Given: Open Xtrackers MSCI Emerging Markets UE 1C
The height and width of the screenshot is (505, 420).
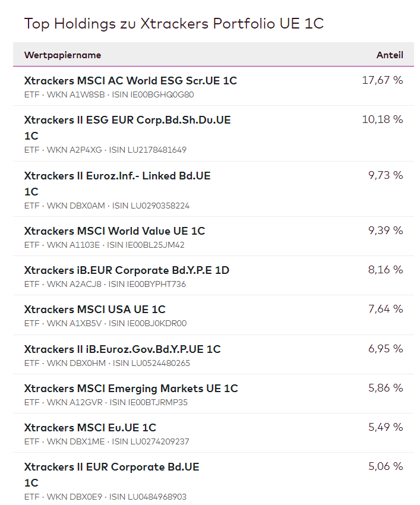Looking at the screenshot, I should [x=131, y=389].
